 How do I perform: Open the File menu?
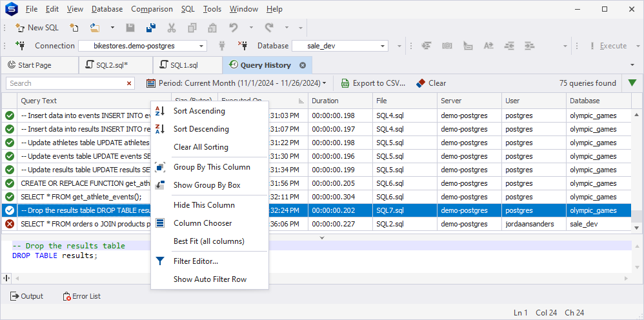(31, 8)
